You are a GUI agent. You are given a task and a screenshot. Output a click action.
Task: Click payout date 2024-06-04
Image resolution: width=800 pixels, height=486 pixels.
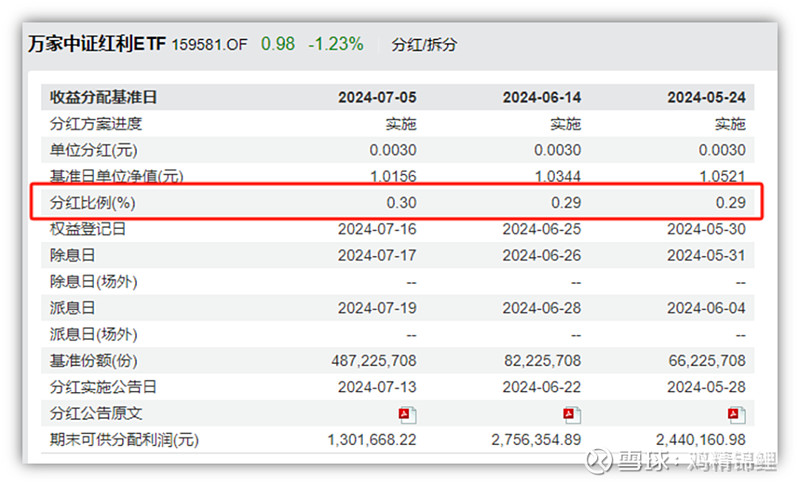707,308
